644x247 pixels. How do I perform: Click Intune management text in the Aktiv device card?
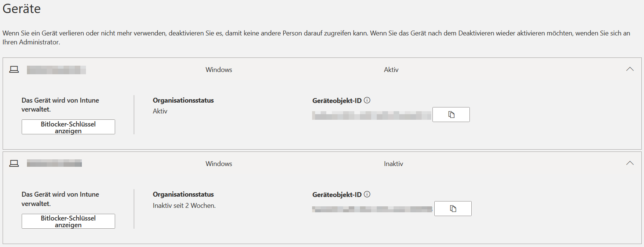(60, 105)
